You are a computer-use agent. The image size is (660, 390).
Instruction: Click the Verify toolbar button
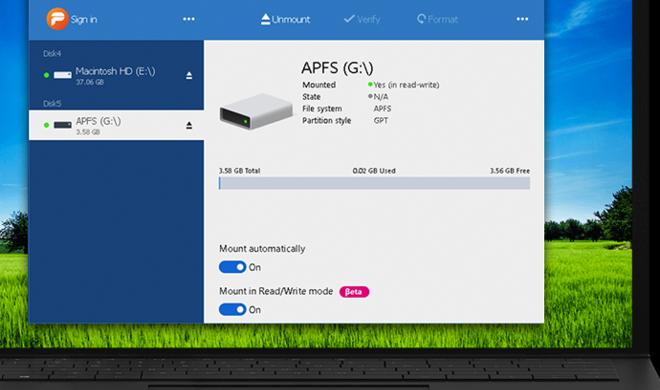coord(362,19)
